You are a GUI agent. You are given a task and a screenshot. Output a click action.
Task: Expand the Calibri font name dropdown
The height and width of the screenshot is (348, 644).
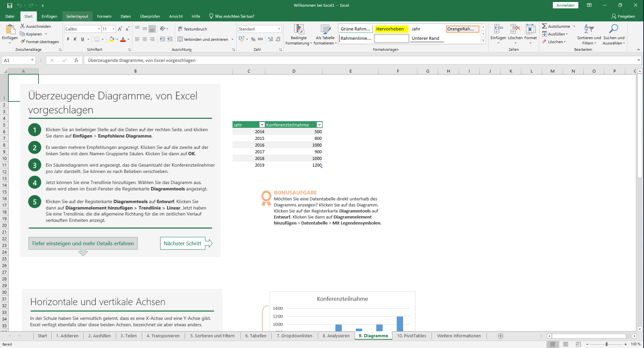[99, 29]
